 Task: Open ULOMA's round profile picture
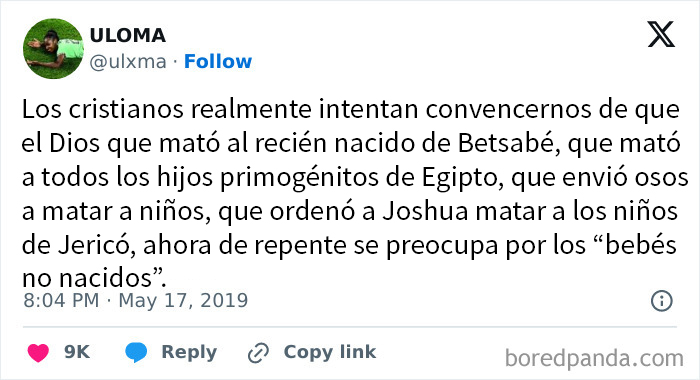[53, 49]
